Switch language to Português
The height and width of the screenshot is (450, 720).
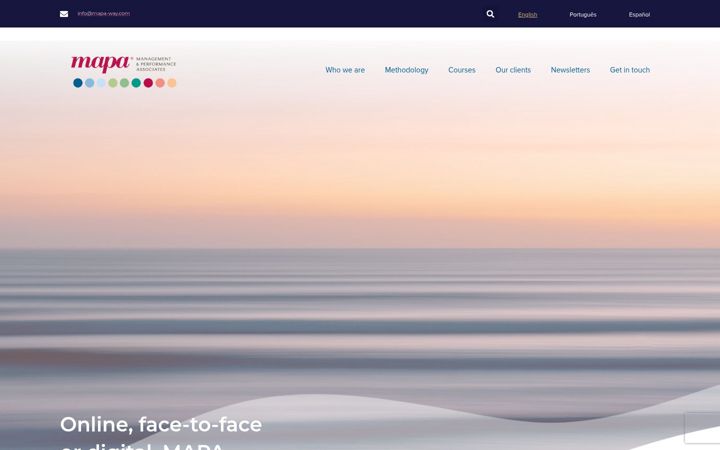(583, 15)
